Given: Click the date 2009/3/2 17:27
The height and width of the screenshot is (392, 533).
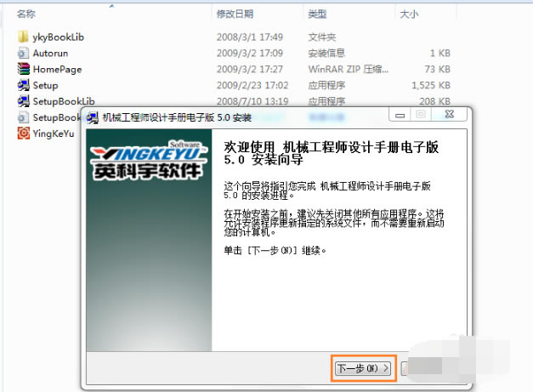Looking at the screenshot, I should point(250,69).
